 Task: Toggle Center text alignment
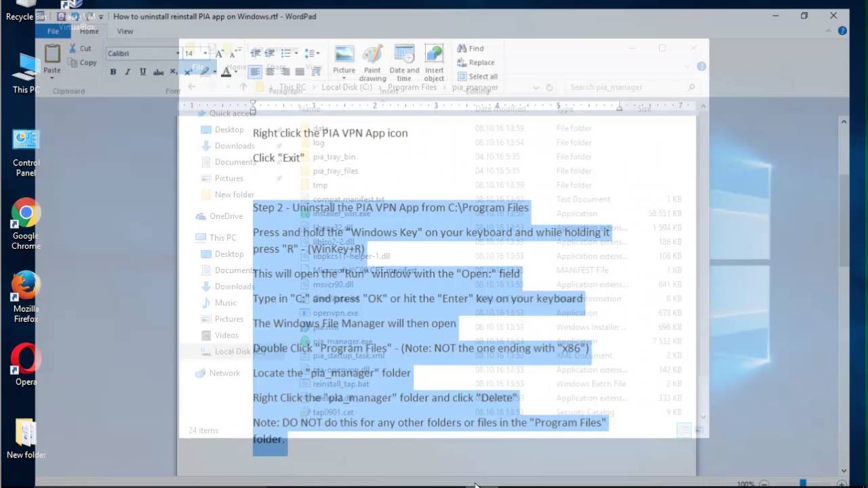pyautogui.click(x=270, y=72)
